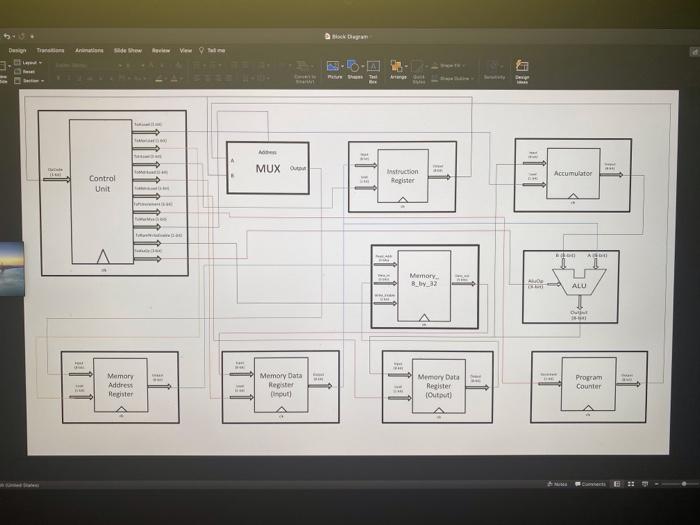The width and height of the screenshot is (700, 525).
Task: Switch to the Transitions tab
Action: [x=50, y=50]
